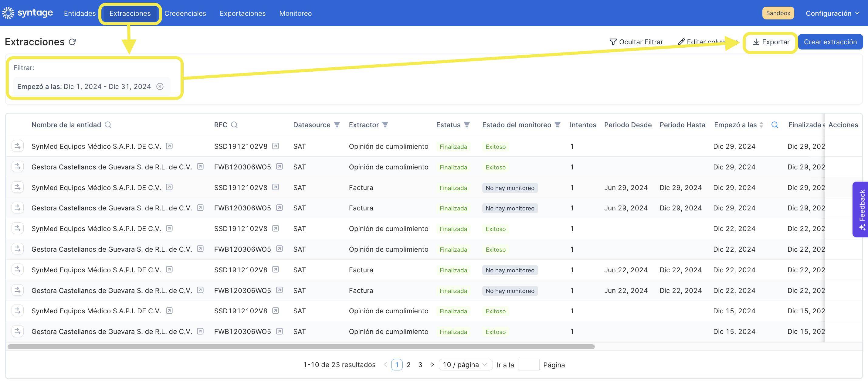Open Empezó a las date search icon
The image size is (868, 385).
point(775,125)
